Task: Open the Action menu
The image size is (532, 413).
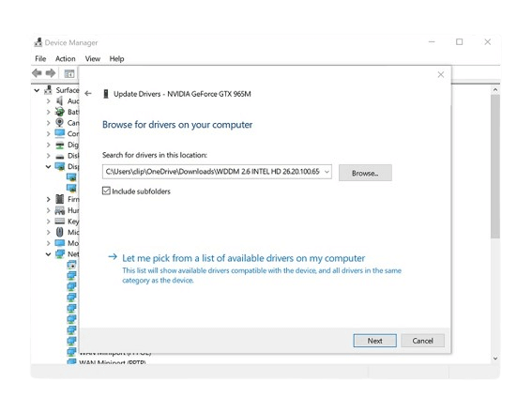Action: pos(65,59)
